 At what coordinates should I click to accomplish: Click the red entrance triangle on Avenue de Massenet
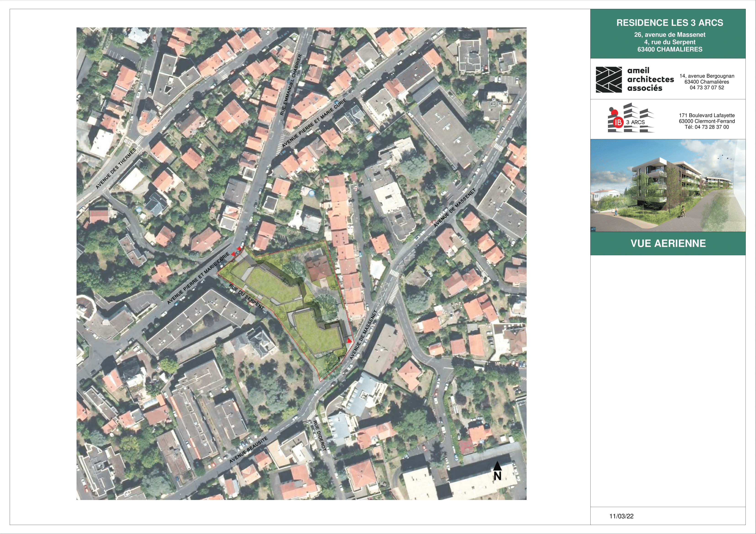click(x=349, y=341)
